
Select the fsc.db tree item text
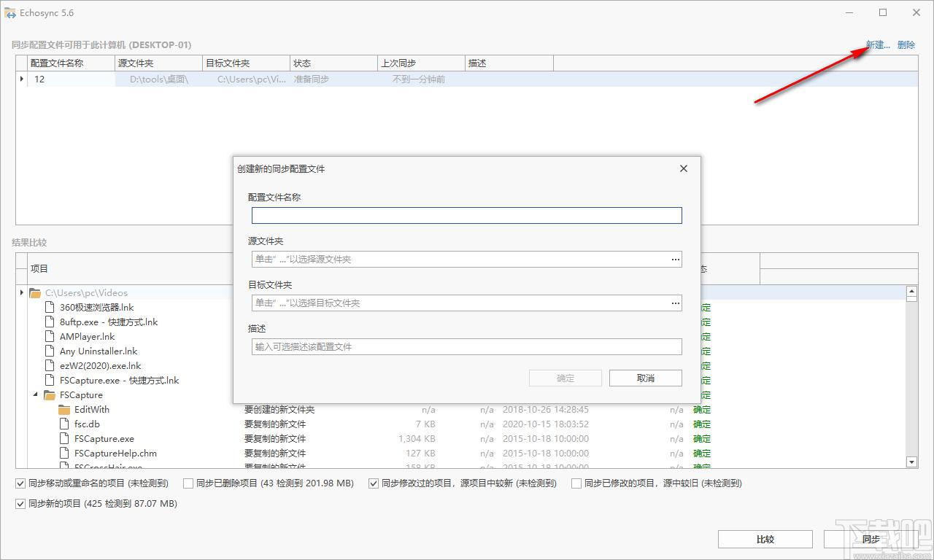point(87,424)
